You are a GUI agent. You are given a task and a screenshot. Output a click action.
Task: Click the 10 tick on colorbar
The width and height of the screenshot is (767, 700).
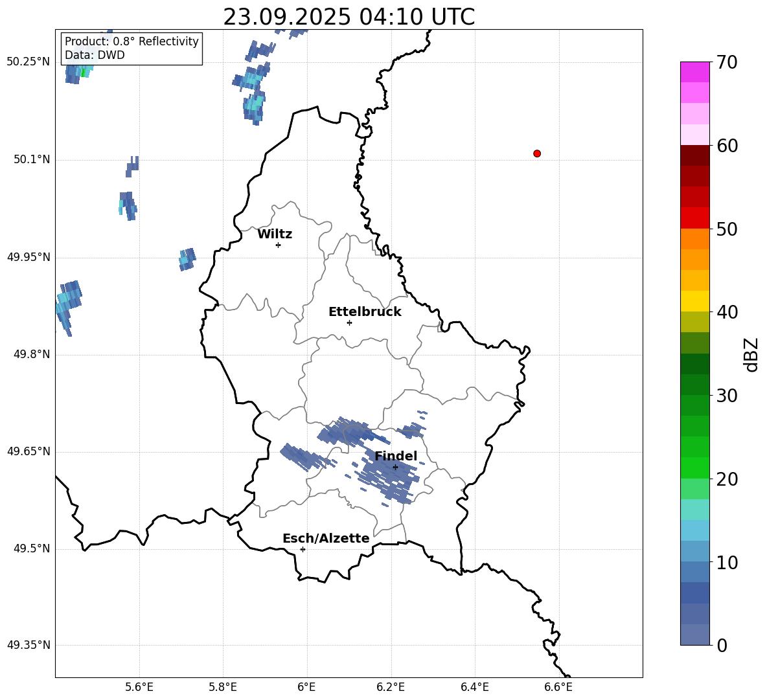[x=727, y=562]
